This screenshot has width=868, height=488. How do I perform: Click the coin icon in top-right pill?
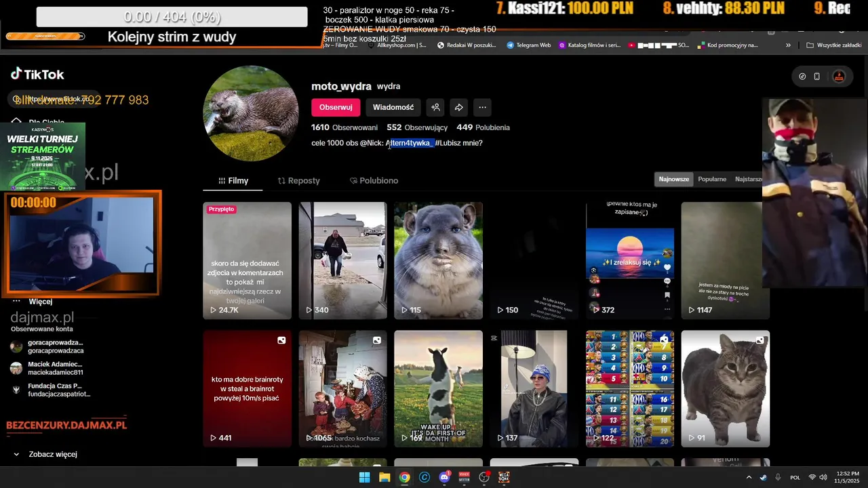[x=802, y=77]
